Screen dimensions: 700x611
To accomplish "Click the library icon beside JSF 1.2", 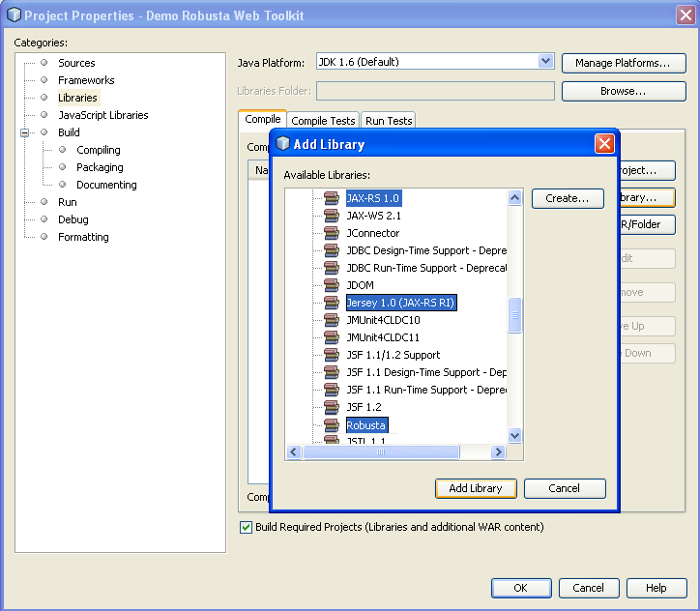I will [332, 407].
